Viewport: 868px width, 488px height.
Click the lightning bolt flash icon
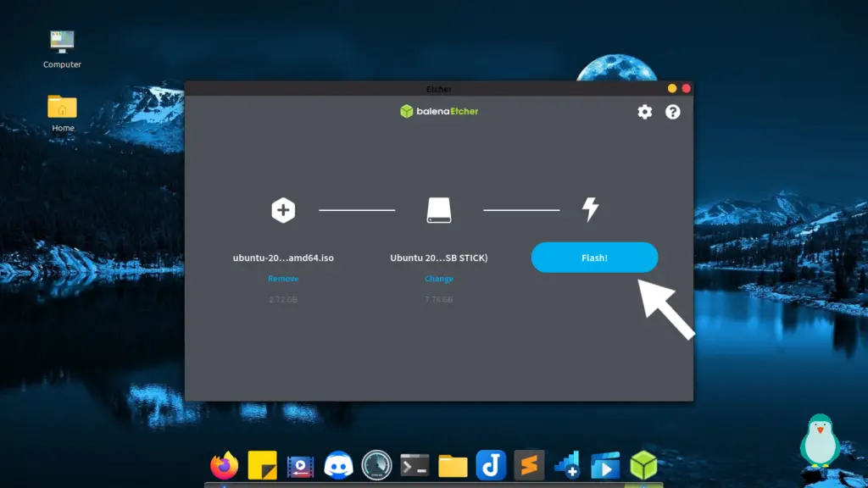pos(590,210)
